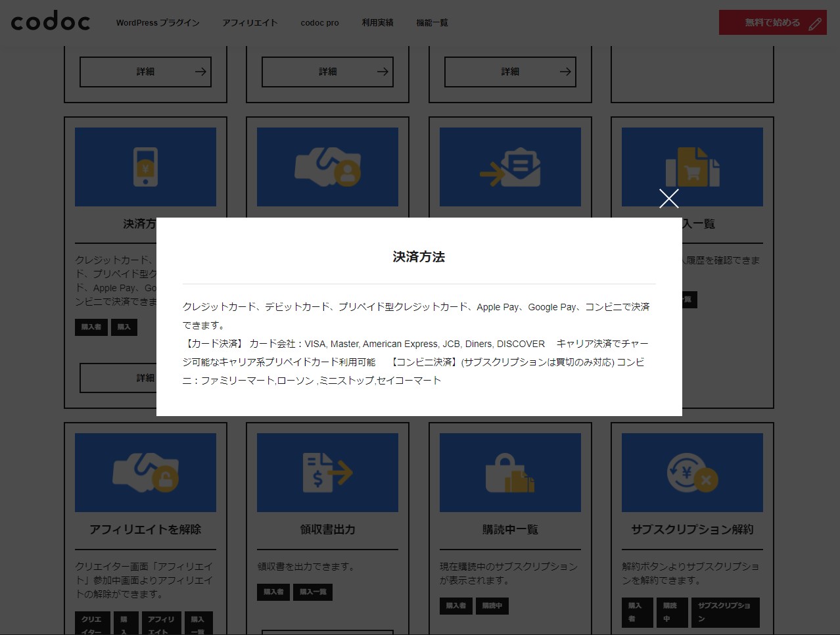Click the shopping cart document icon thumbnail
The width and height of the screenshot is (840, 635).
692,167
